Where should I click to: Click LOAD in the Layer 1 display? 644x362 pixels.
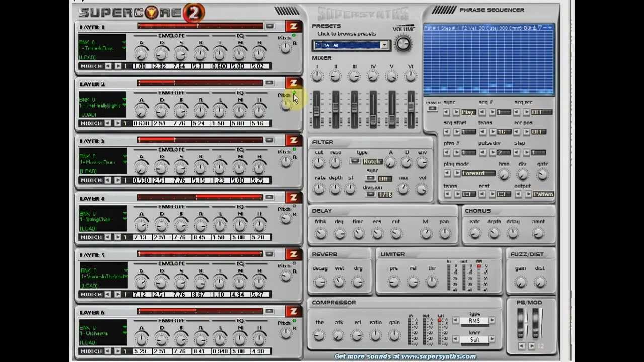tap(88, 57)
